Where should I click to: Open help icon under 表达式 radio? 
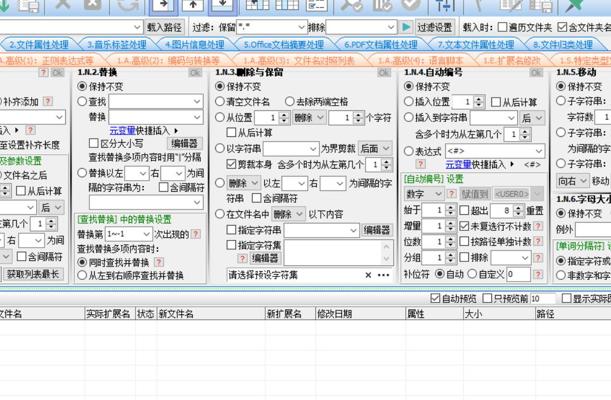point(420,164)
